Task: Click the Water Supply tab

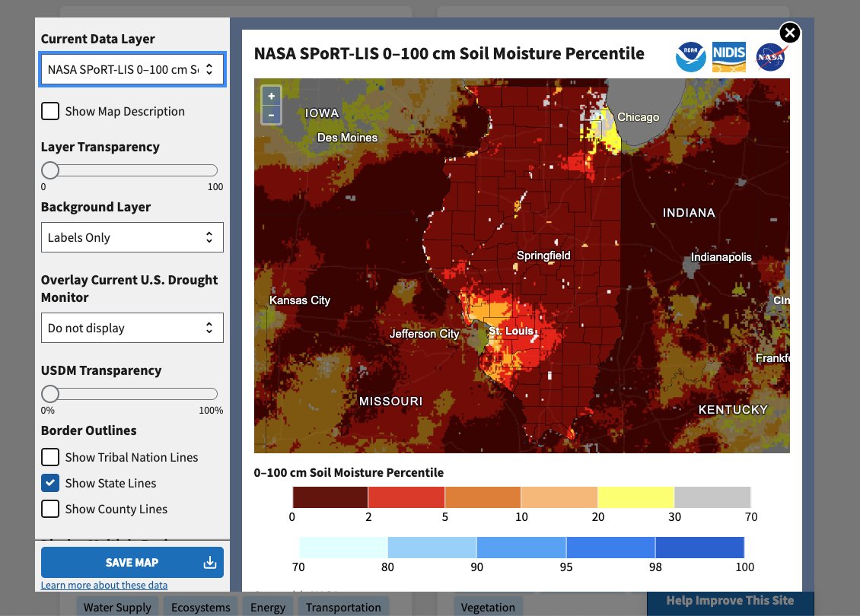Action: [117, 607]
